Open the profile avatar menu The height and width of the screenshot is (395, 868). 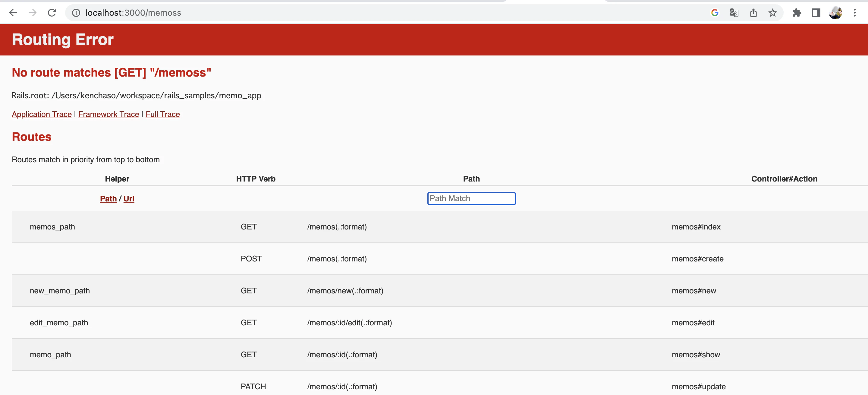(835, 13)
